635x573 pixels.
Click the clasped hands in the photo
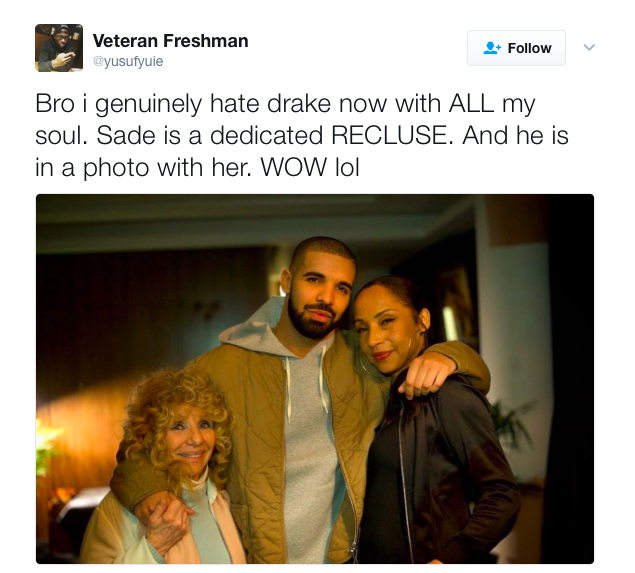pyautogui.click(x=164, y=522)
